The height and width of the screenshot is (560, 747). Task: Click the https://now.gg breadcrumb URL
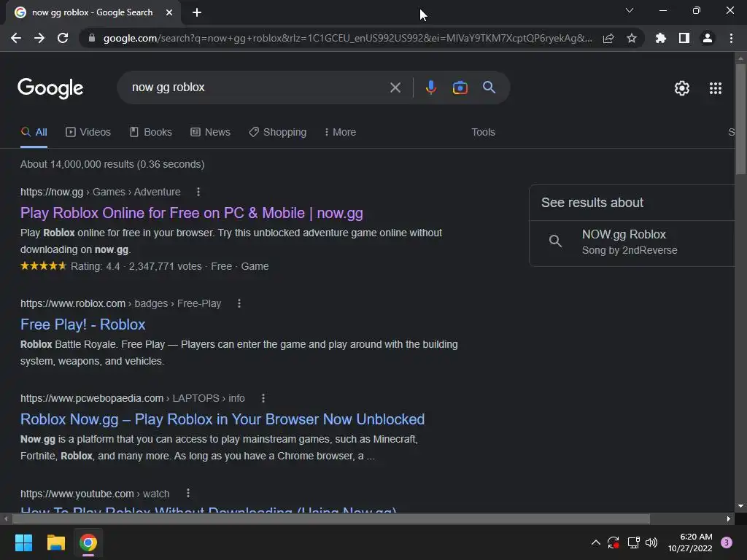52,192
